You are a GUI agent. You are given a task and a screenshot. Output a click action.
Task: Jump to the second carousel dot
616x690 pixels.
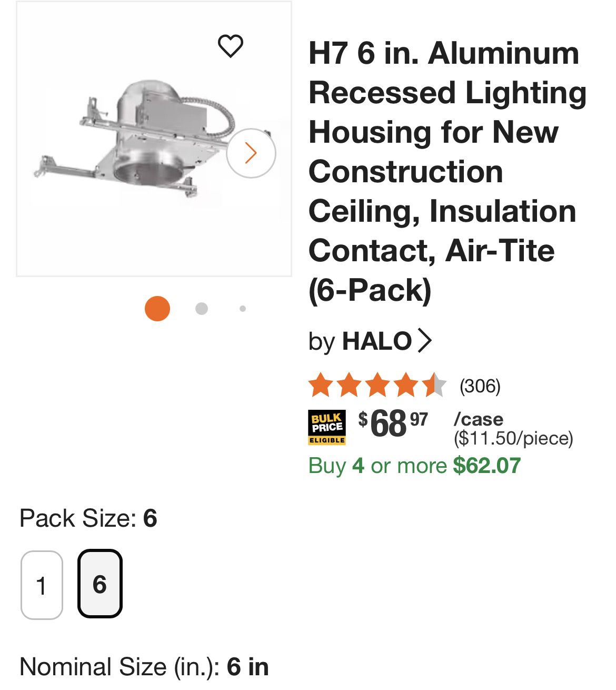pos(201,309)
